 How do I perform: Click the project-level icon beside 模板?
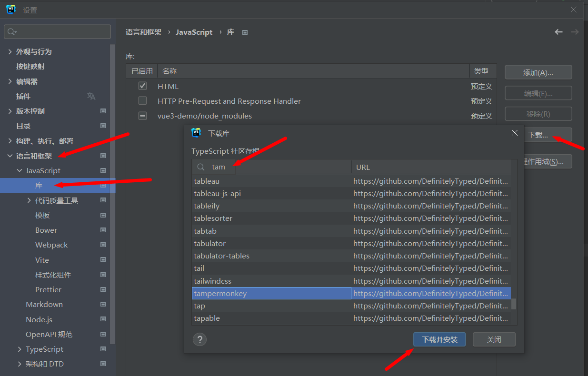[x=103, y=215]
